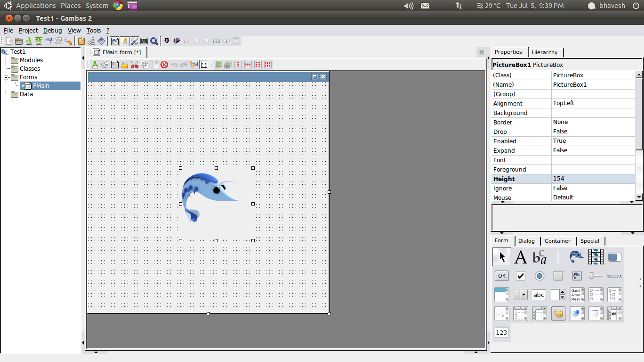Screen dimensions: 644x362
Task: Select the arrow pointer tool in toolbox
Action: pos(502,257)
